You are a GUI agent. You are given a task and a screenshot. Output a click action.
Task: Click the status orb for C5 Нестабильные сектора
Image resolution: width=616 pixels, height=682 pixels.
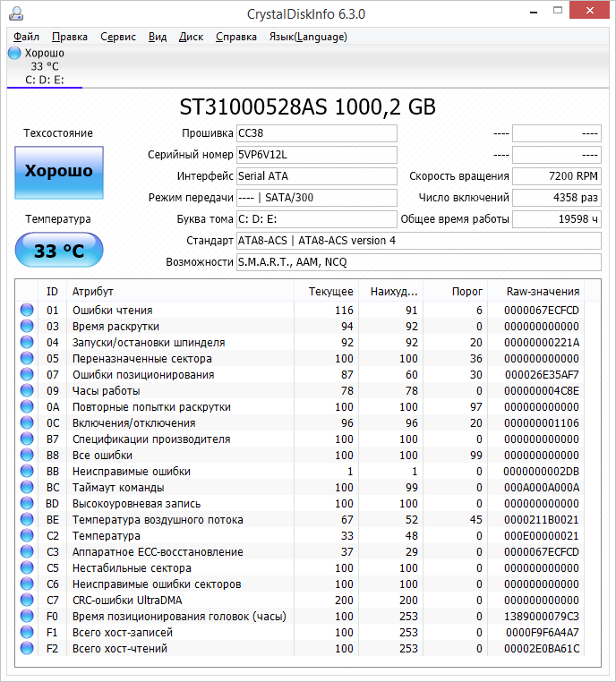pyautogui.click(x=27, y=567)
